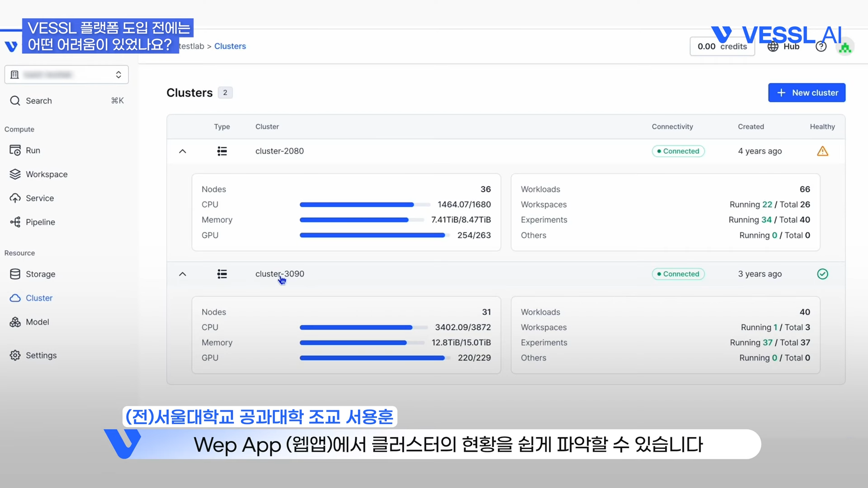This screenshot has width=868, height=488.
Task: Open cluster-3090 name link
Action: 279,274
